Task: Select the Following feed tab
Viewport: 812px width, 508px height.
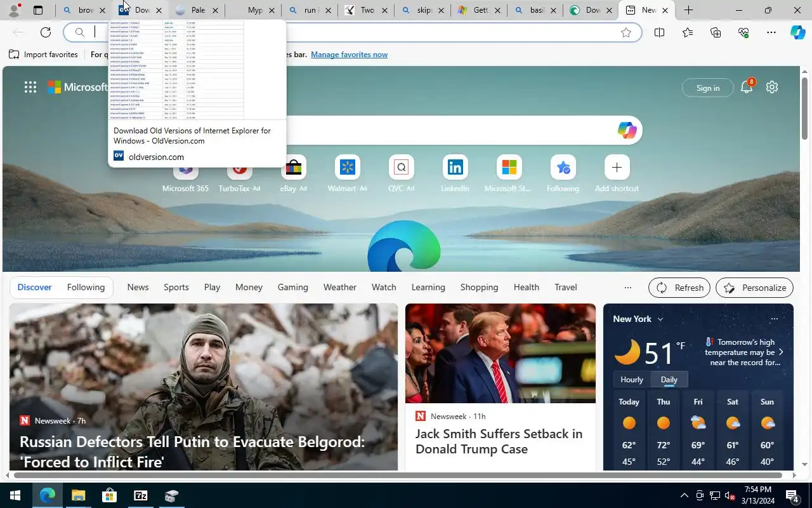Action: coord(86,288)
